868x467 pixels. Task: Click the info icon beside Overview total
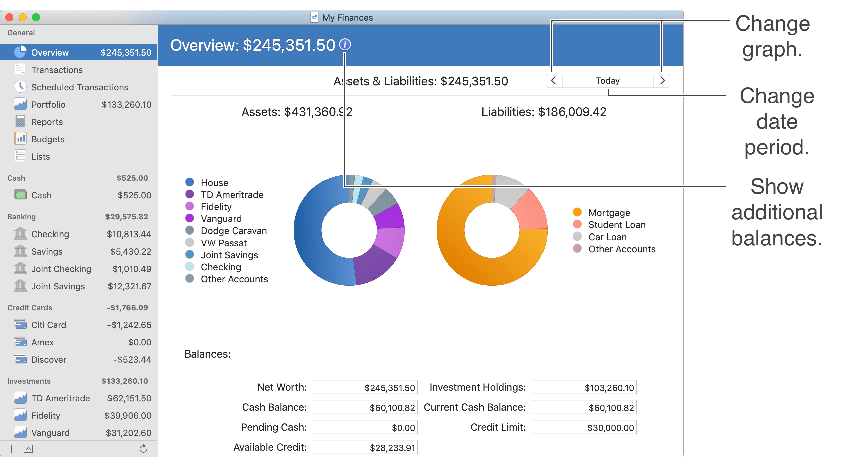[x=345, y=44]
